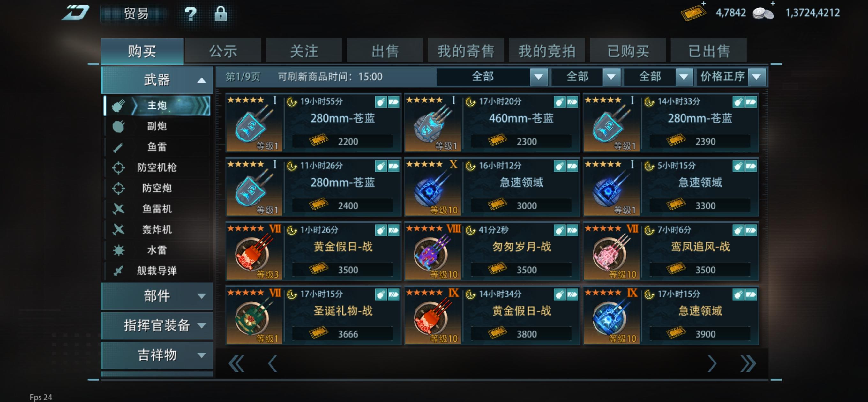Click the help question mark icon

191,14
